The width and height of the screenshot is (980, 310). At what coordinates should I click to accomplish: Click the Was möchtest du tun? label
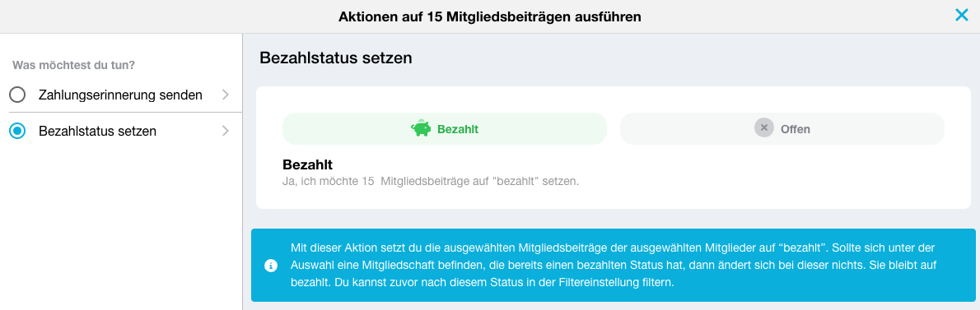(74, 64)
